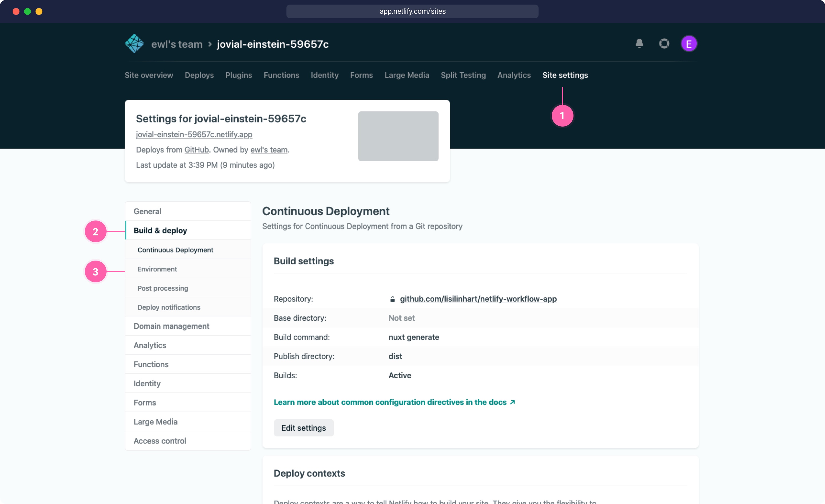
Task: Select Build & deploy in sidebar
Action: click(188, 231)
